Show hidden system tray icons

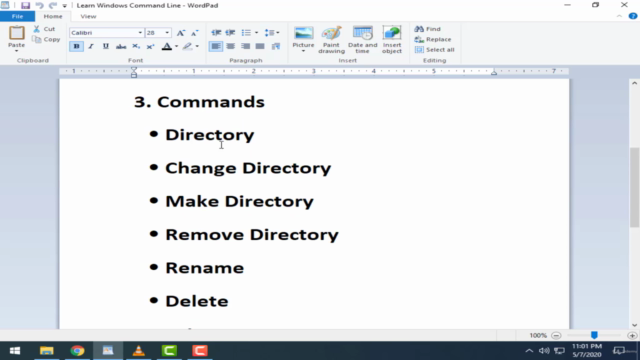pyautogui.click(x=529, y=351)
